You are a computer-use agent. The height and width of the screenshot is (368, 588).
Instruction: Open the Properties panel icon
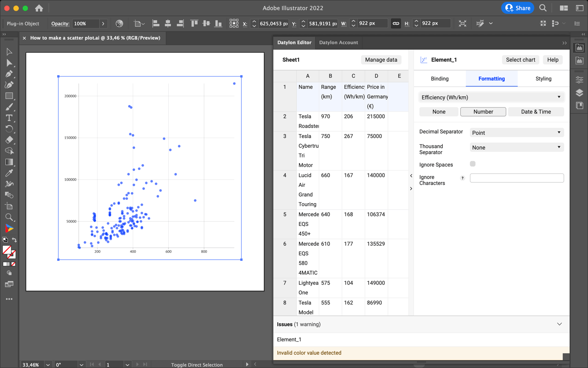tap(579, 80)
